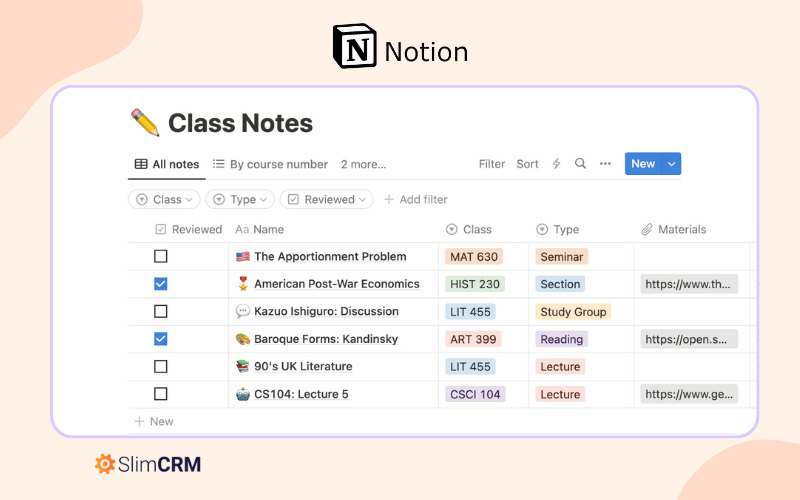
Task: Uncheck American Post-War Economics reviewed box
Action: click(x=161, y=284)
